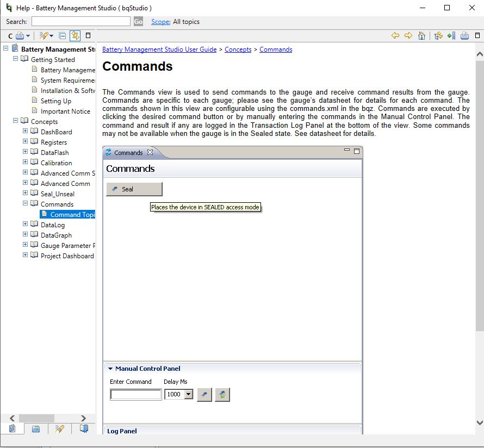The width and height of the screenshot is (484, 448).
Task: Click the Enter Command input field
Action: (x=136, y=394)
